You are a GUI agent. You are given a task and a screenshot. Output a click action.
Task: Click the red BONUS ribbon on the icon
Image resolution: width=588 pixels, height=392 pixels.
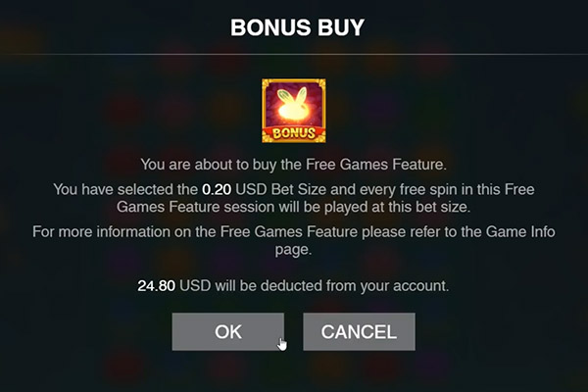[x=294, y=133]
